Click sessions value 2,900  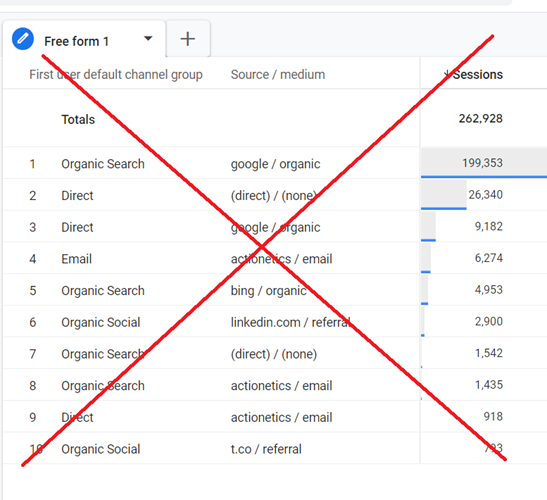tap(488, 322)
